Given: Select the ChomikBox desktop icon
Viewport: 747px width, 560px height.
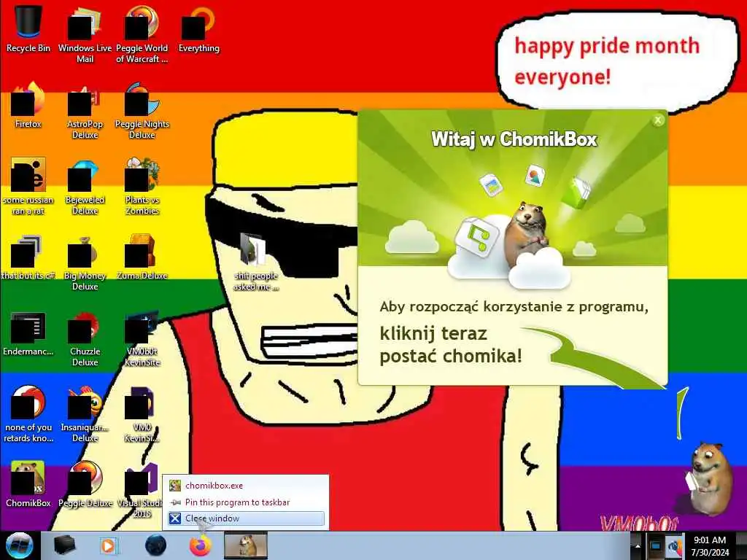Looking at the screenshot, I should click(28, 483).
